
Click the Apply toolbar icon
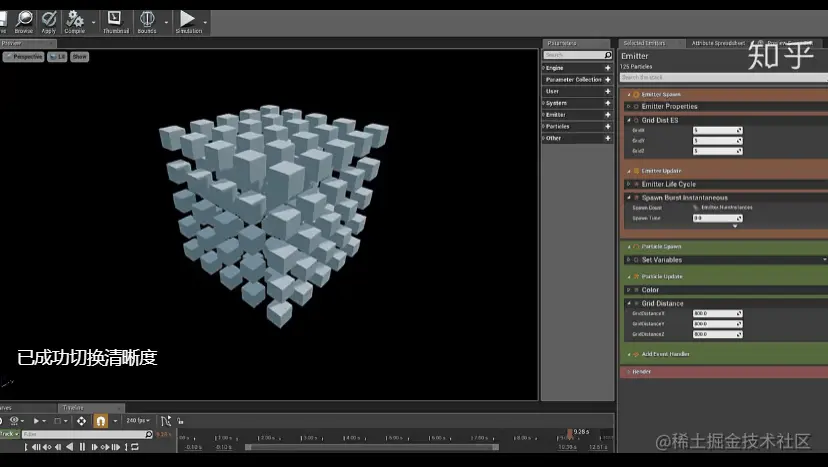[49, 22]
